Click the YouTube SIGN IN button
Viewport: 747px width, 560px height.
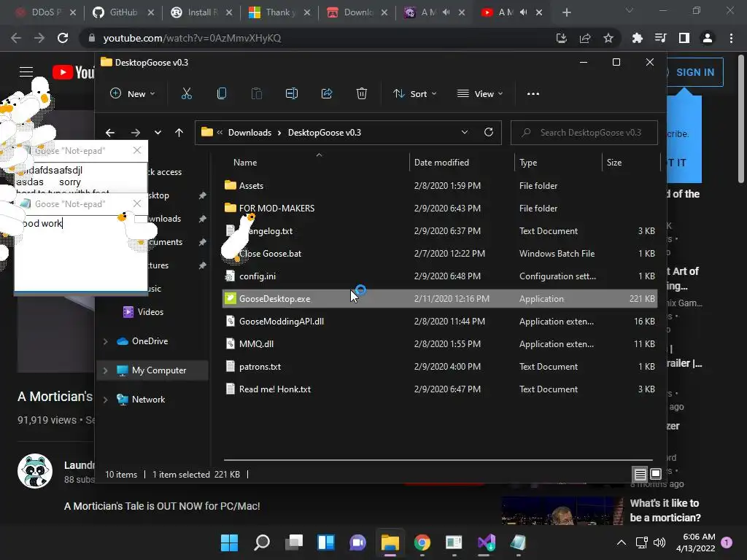[x=695, y=72]
